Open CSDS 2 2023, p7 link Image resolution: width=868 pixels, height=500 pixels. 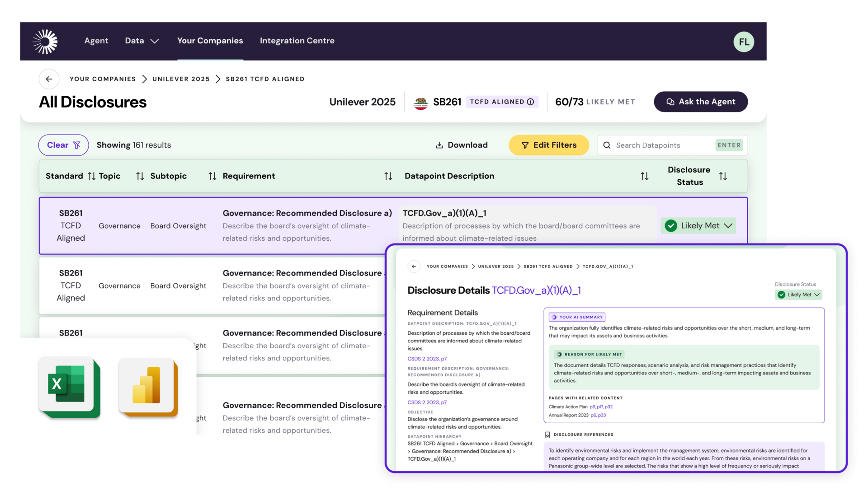[x=427, y=359]
